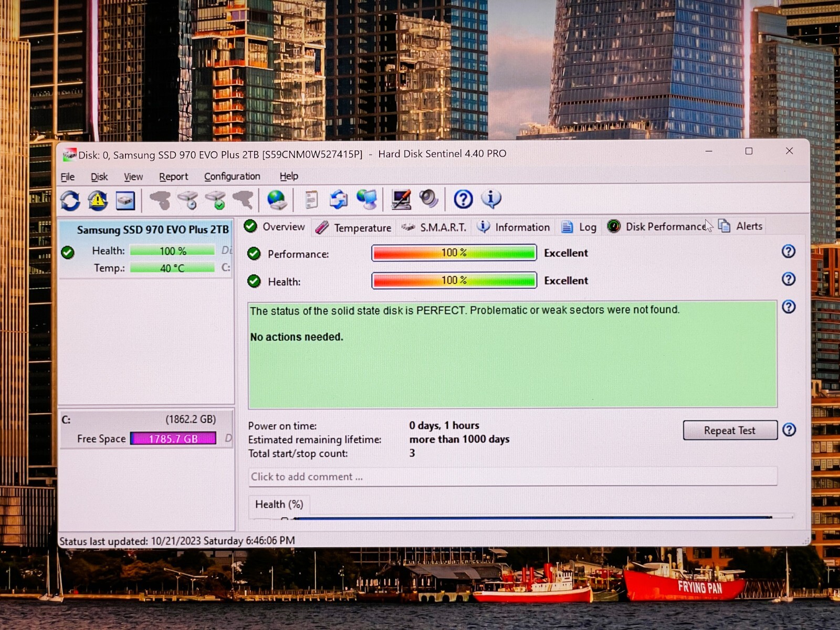
Task: Click the document report toolbar icon
Action: pos(311,199)
